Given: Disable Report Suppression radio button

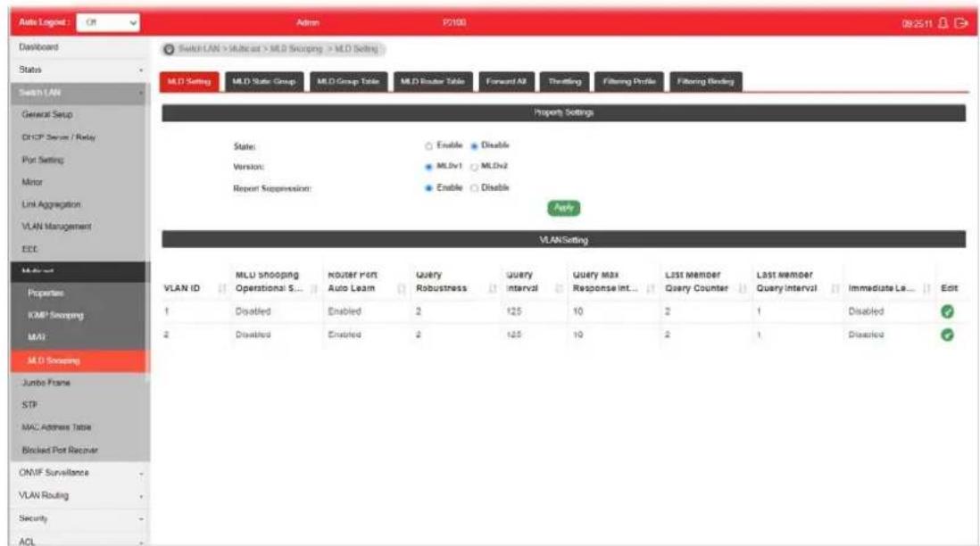Looking at the screenshot, I should tap(474, 188).
